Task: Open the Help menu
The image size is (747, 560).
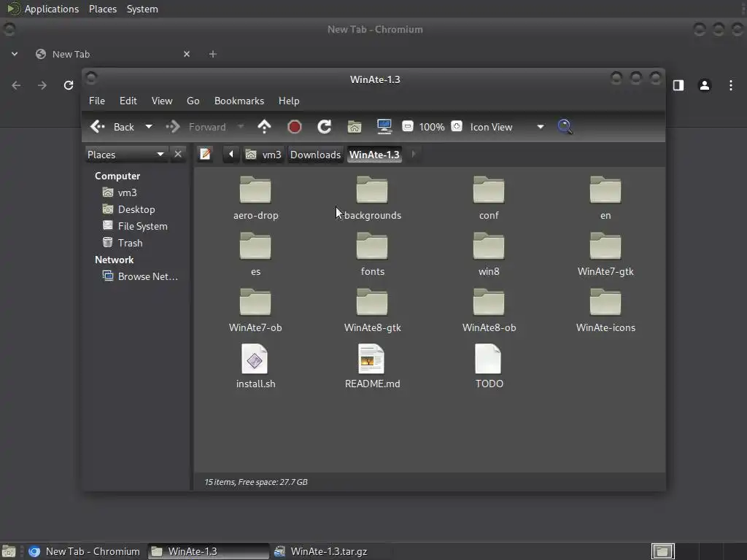Action: click(x=289, y=101)
